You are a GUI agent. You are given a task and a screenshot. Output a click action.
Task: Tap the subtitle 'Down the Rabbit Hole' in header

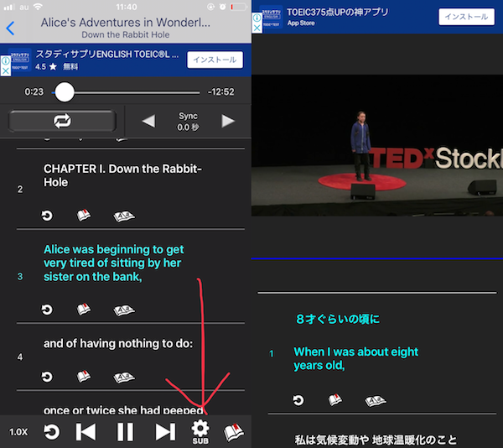point(126,34)
